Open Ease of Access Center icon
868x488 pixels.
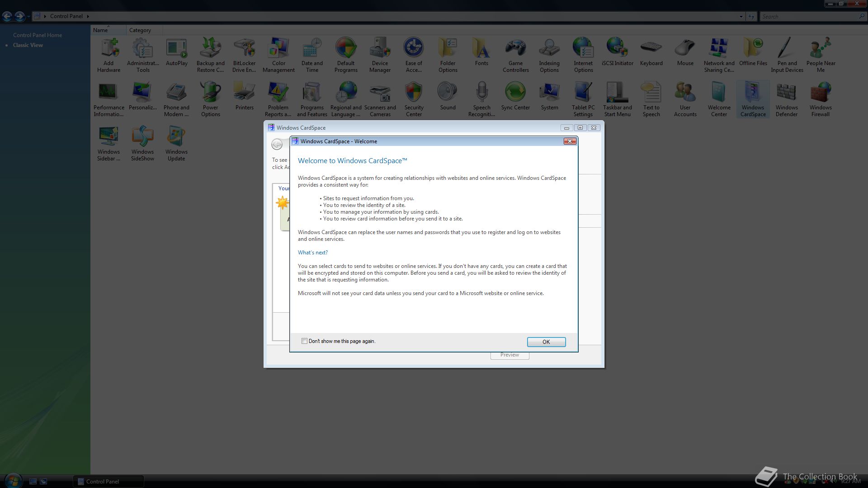414,55
